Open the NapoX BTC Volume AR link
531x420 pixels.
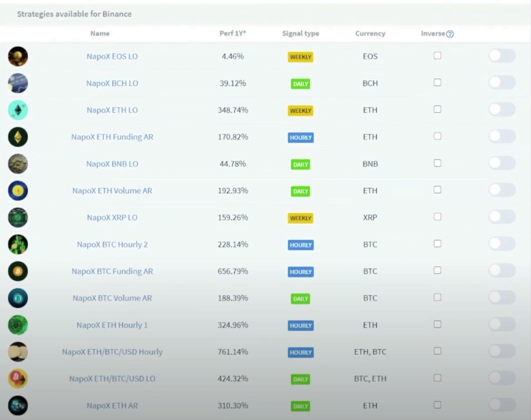112,298
